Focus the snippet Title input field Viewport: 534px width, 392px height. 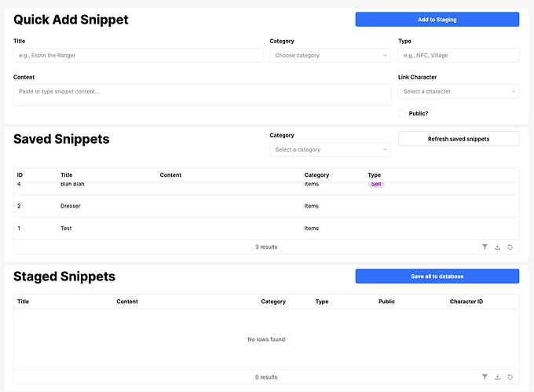click(137, 56)
